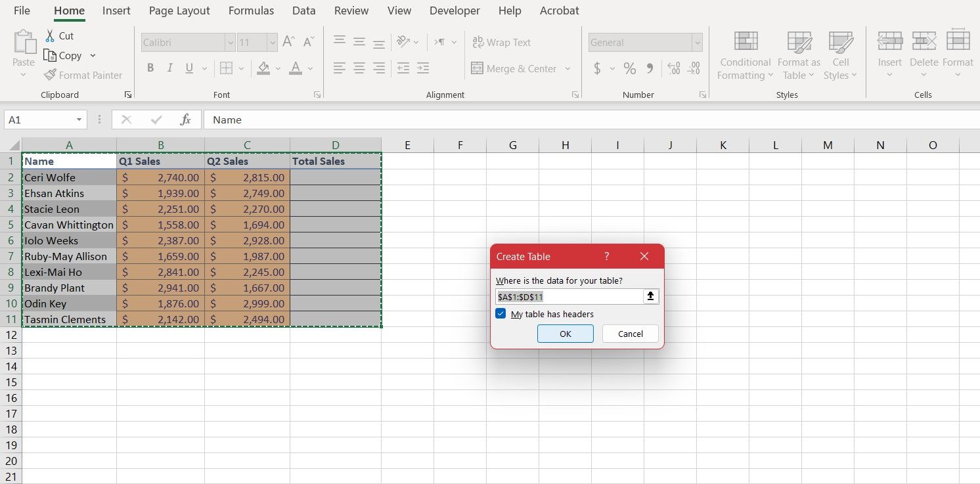Apply the Percent Style icon
The width and height of the screenshot is (980, 484).
point(629,68)
